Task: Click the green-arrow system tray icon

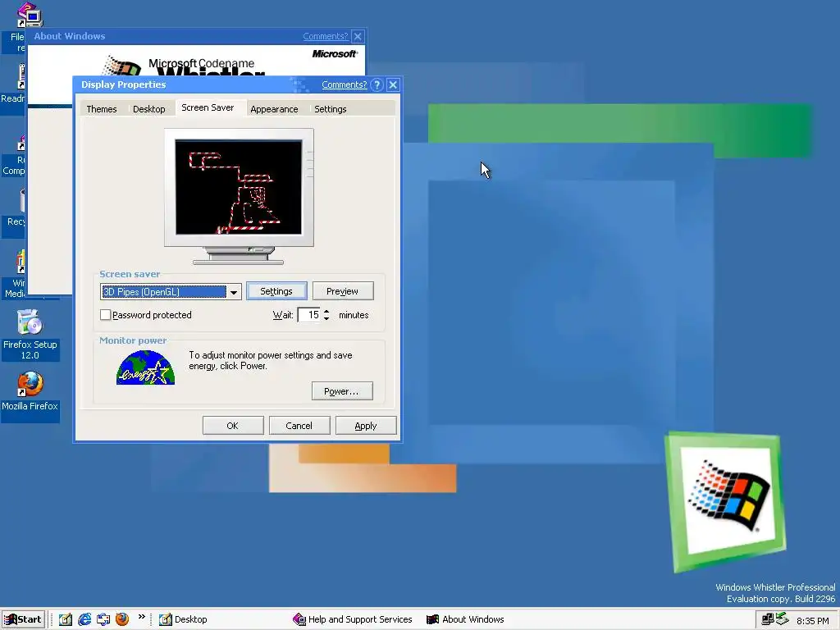Action: (x=782, y=619)
